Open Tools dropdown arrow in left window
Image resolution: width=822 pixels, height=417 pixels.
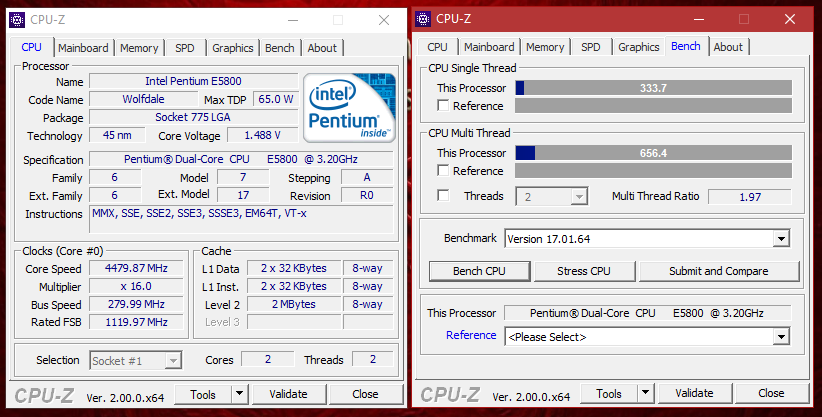[x=240, y=393]
